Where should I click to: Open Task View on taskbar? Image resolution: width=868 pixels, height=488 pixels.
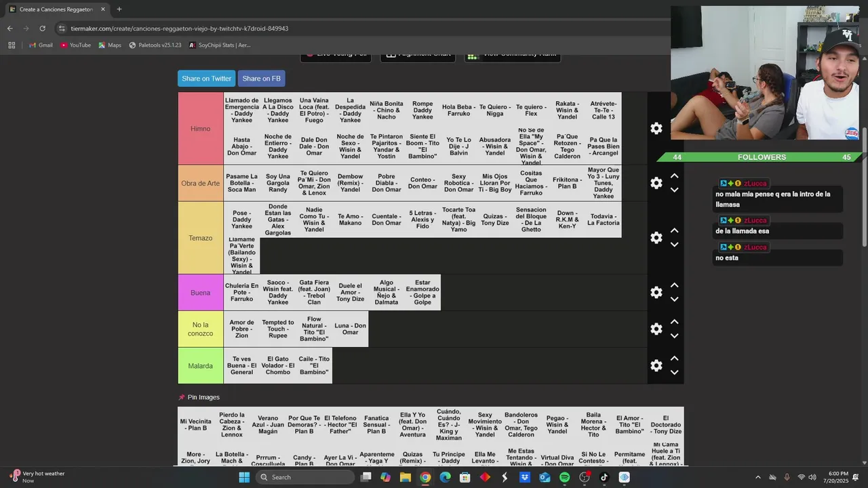tap(366, 477)
